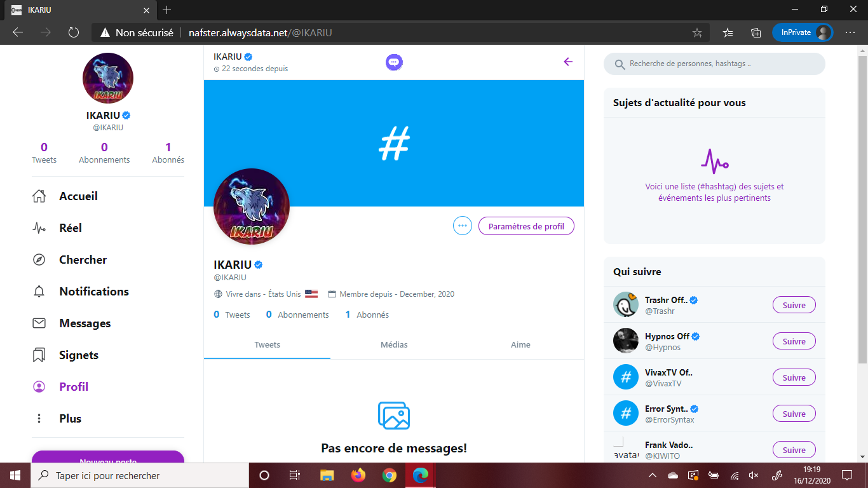The width and height of the screenshot is (868, 488).
Task: Click the purple chat bubble icon
Action: point(394,62)
